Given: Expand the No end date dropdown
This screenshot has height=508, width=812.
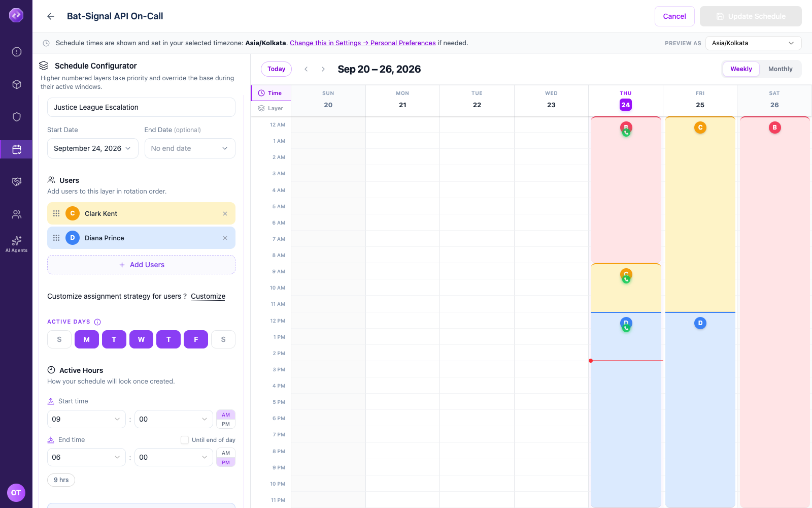Looking at the screenshot, I should [x=190, y=148].
